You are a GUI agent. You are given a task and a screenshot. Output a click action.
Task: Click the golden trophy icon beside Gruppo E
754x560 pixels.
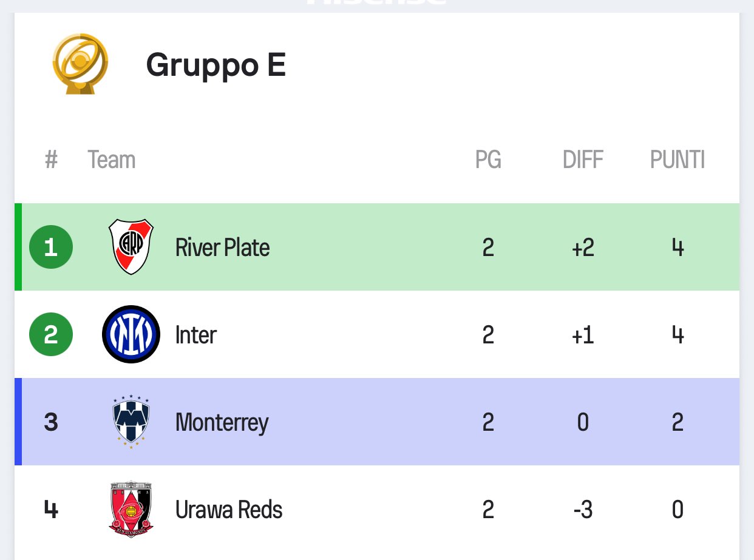[x=80, y=63]
